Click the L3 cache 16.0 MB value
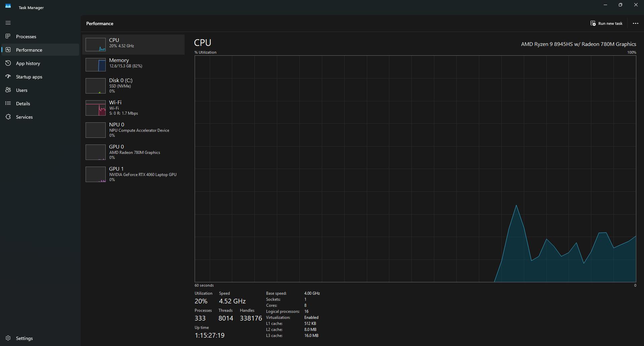This screenshot has width=644, height=346. (x=311, y=336)
